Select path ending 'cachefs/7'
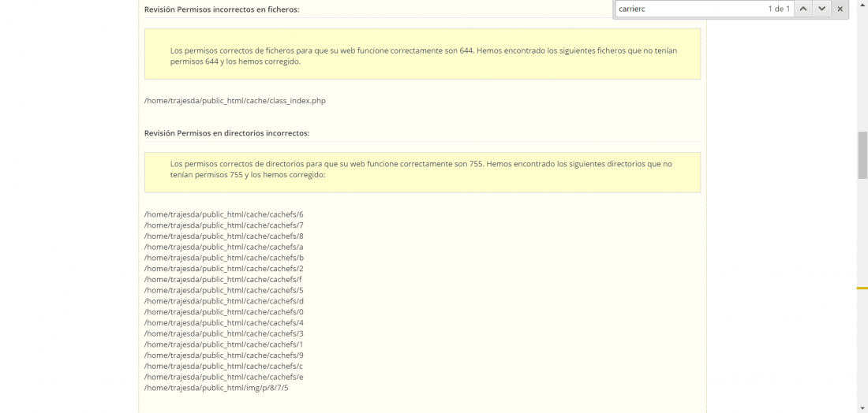This screenshot has width=868, height=413. (223, 225)
